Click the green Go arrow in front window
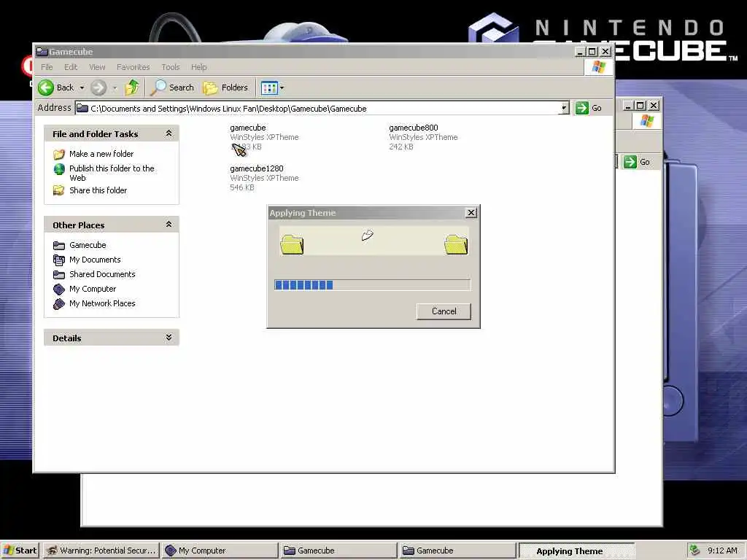 pyautogui.click(x=581, y=108)
